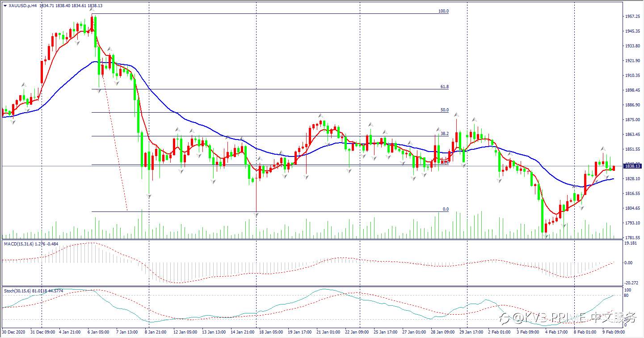Screen dimensions: 644x338
Task: Click the 25 Jan 17:00 time label
Action: tap(385, 333)
